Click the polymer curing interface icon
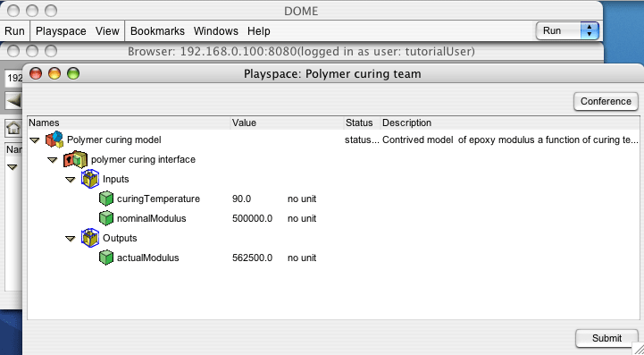Viewport: 644px width, 355px height. pos(76,159)
